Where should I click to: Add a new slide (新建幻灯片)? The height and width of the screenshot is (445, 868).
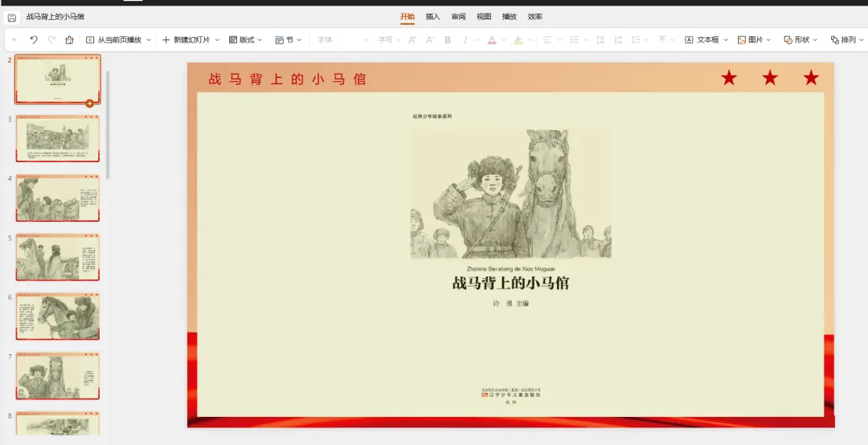(186, 40)
